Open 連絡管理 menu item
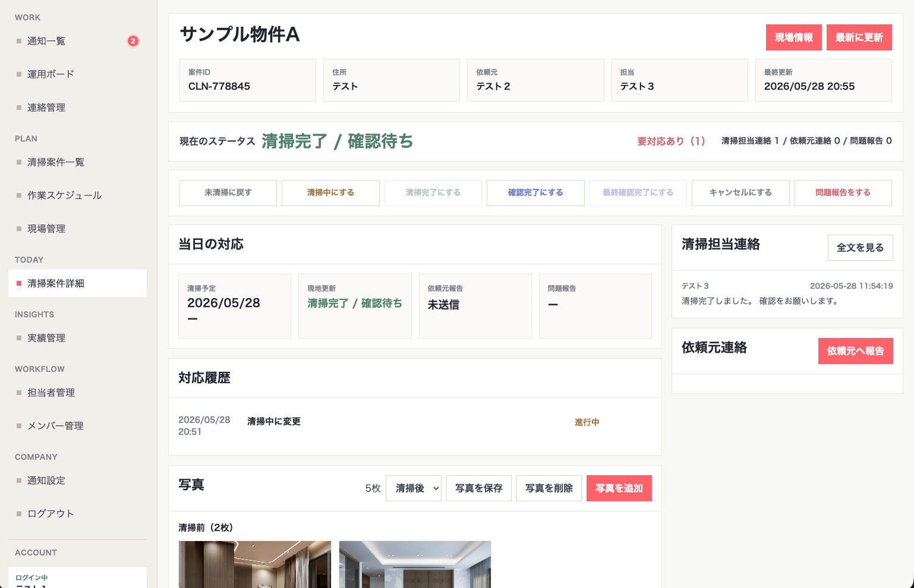The image size is (914, 588). pos(77,108)
